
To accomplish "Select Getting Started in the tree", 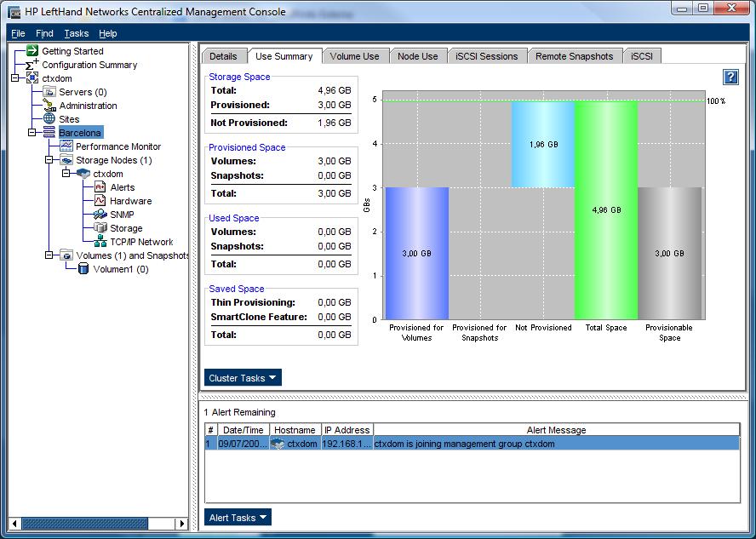I will pyautogui.click(x=72, y=50).
